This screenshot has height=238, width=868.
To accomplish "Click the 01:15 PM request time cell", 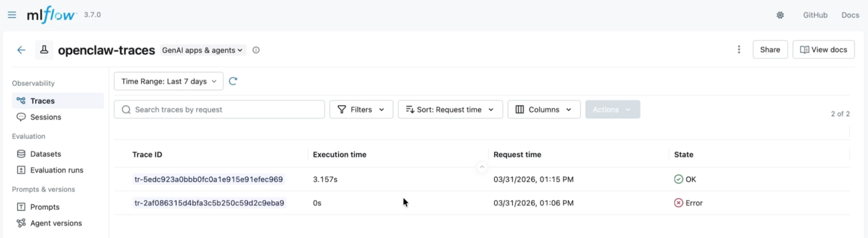I will 533,179.
